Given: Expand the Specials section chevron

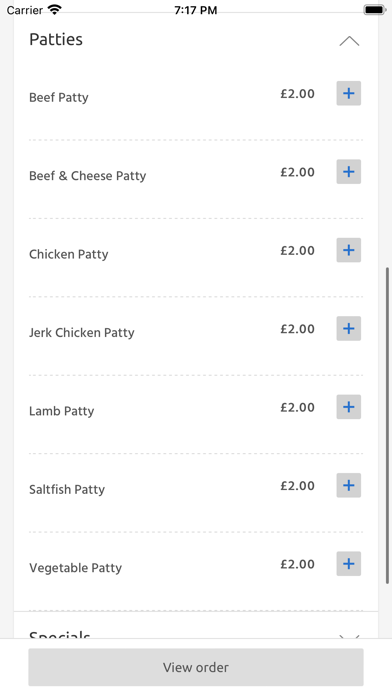Looking at the screenshot, I should (349, 636).
